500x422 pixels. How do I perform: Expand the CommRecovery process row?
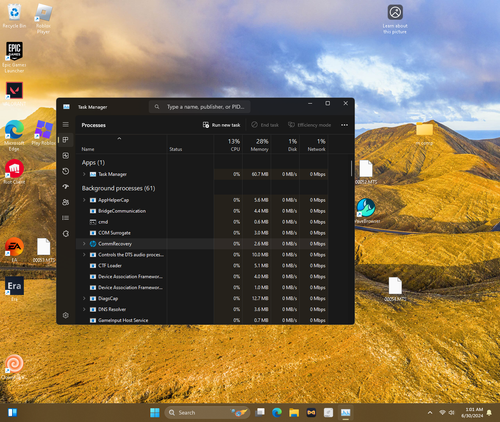84,244
